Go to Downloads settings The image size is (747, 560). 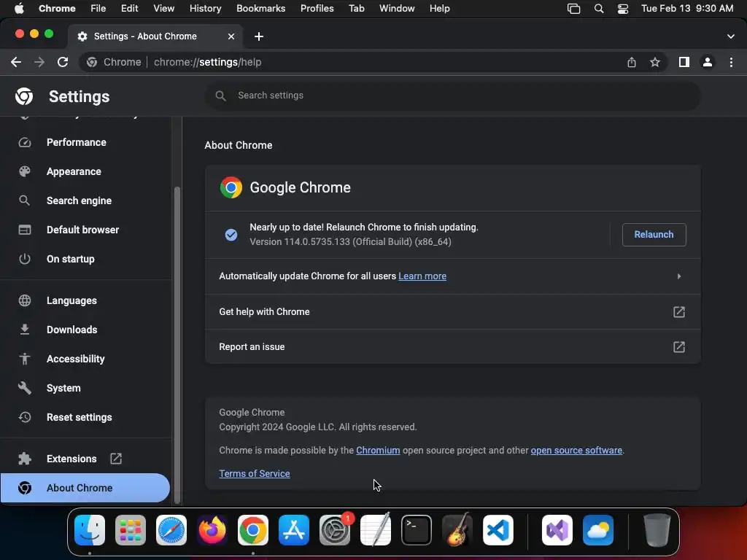pyautogui.click(x=72, y=330)
